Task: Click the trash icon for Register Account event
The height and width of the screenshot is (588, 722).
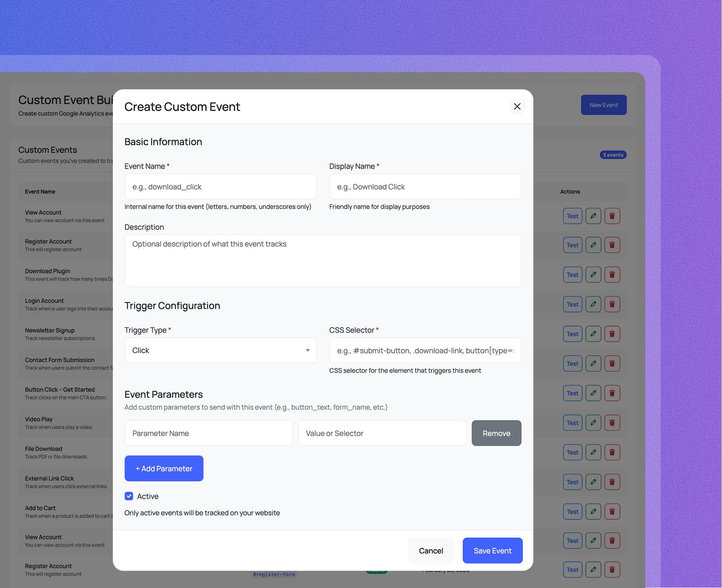Action: tap(612, 245)
